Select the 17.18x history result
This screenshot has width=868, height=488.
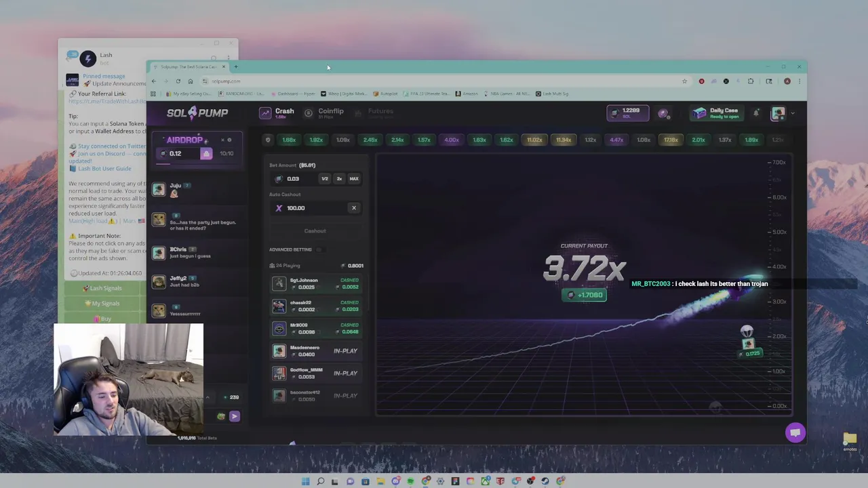[x=671, y=140]
